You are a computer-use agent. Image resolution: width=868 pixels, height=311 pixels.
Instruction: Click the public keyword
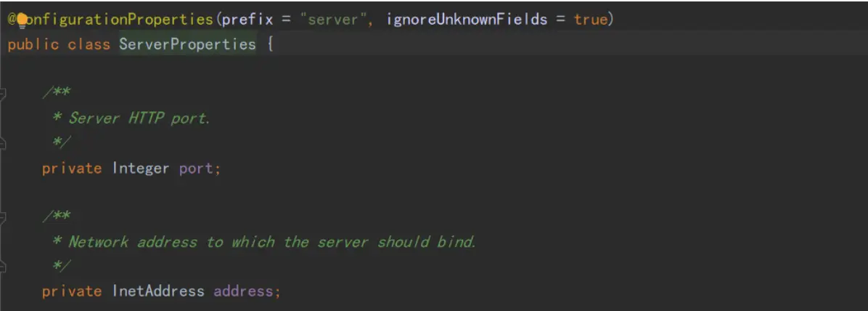click(x=33, y=45)
